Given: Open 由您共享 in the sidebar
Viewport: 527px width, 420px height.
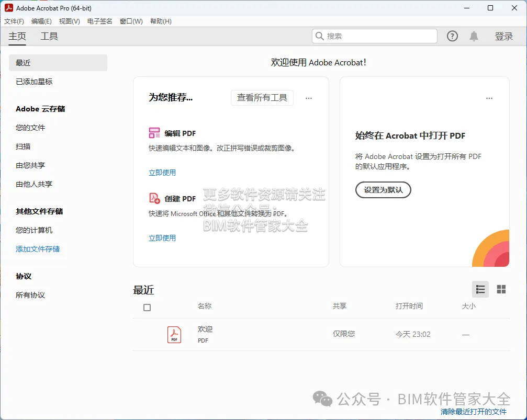Looking at the screenshot, I should click(x=30, y=165).
